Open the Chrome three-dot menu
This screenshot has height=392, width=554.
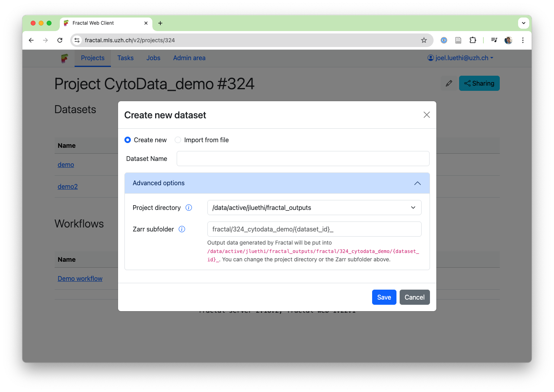[522, 40]
